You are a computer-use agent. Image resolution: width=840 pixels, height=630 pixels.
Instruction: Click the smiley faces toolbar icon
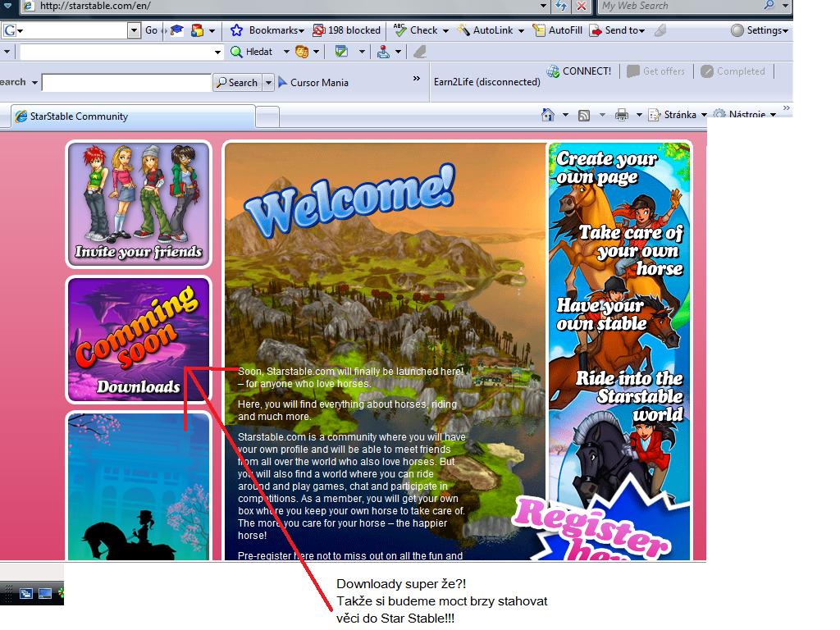(302, 52)
